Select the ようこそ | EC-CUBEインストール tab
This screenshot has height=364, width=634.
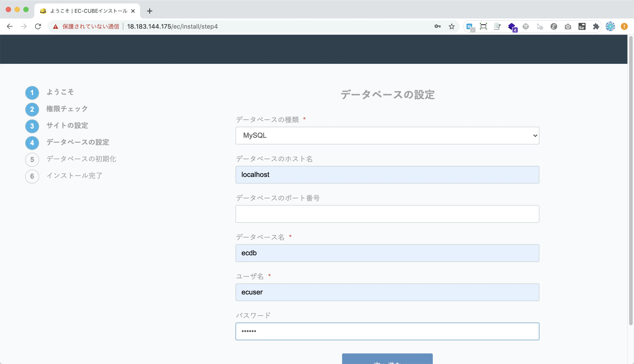87,11
